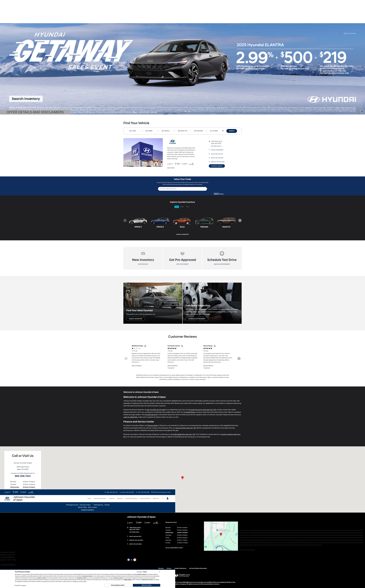This screenshot has height=588, width=365.
Task: Click IONIQ Dealer badge under dealer description
Action: pos(177,164)
